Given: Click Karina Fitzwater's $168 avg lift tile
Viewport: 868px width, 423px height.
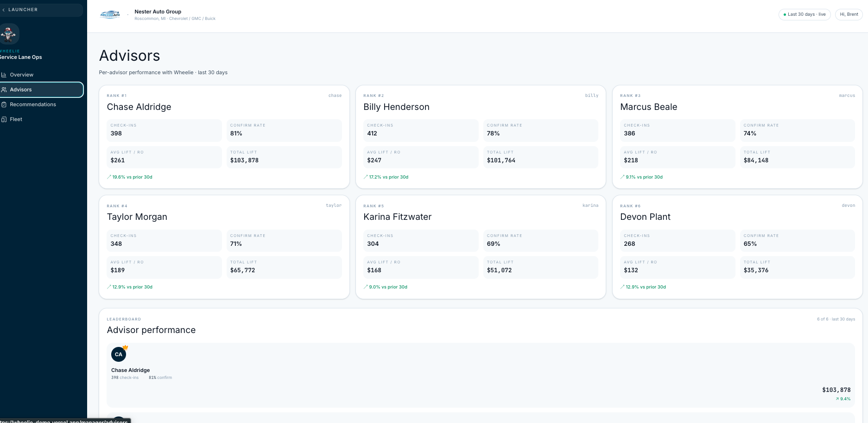Looking at the screenshot, I should pos(421,267).
